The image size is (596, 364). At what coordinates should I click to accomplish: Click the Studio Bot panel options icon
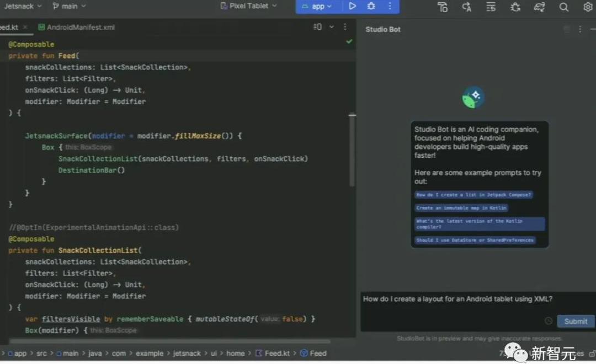point(580,29)
